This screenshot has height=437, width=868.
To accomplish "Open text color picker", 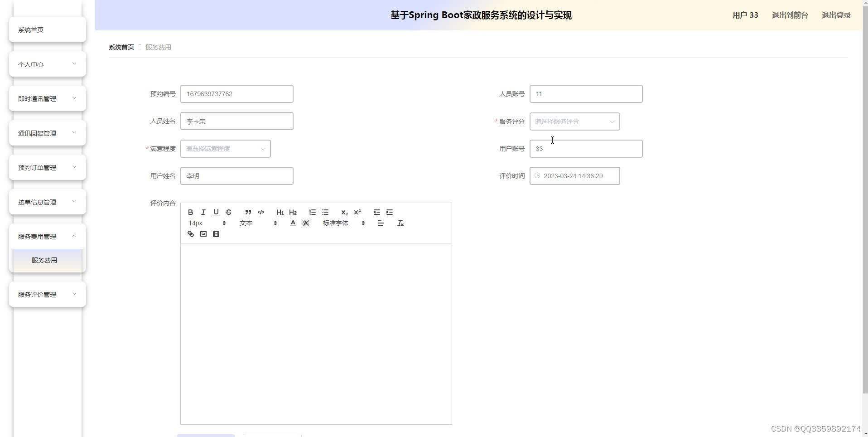I will [293, 223].
